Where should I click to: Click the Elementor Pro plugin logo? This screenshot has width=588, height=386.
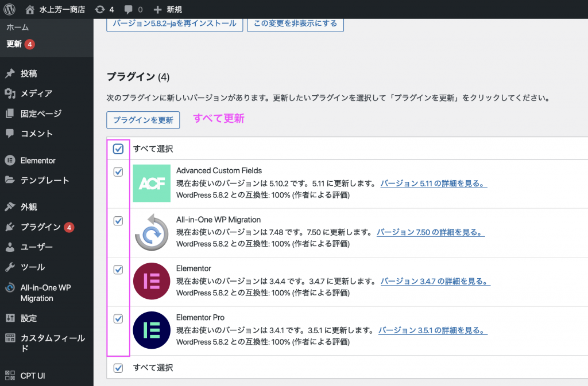152,330
